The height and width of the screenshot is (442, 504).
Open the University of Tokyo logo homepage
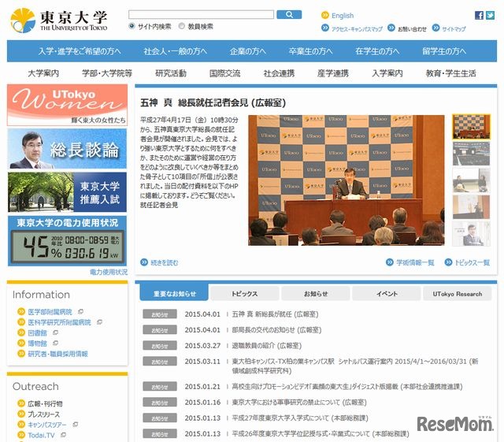tap(59, 20)
